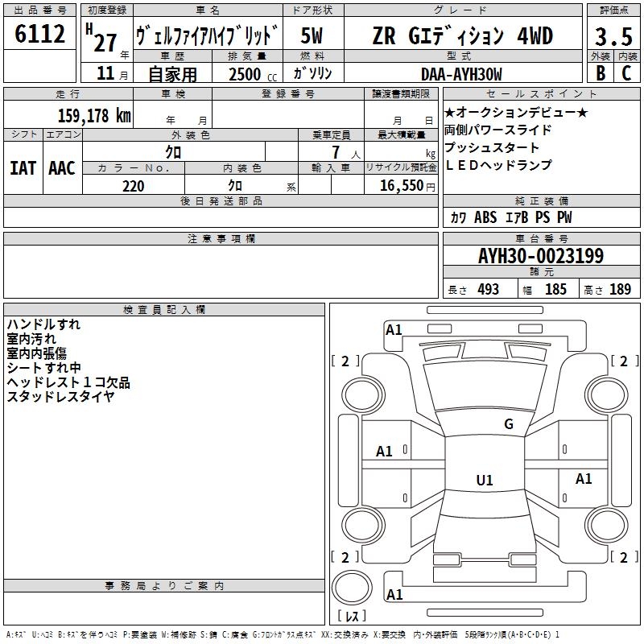The image size is (644, 644).
Task: Select chassis number AYH30-0023199
Action: [541, 256]
